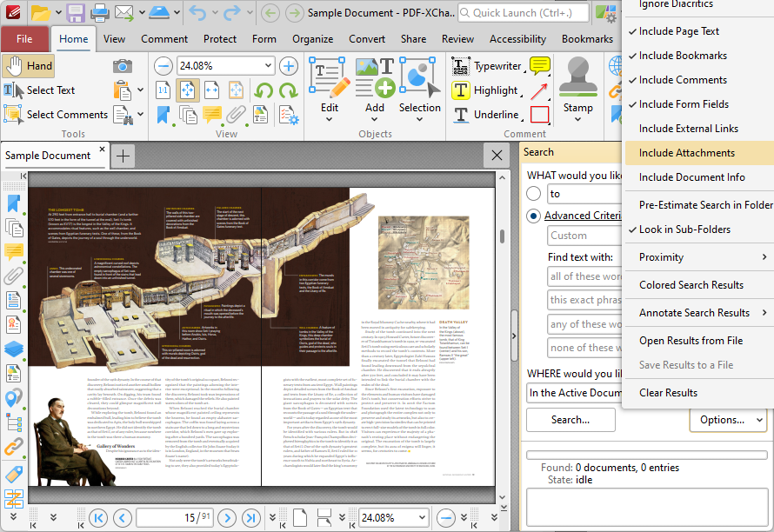Rotate view clockwise with green arrow
The image size is (774, 532).
click(x=288, y=90)
